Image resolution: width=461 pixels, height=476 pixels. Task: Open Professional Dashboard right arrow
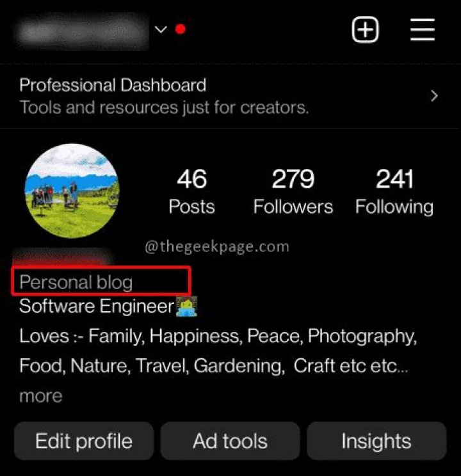tap(435, 96)
